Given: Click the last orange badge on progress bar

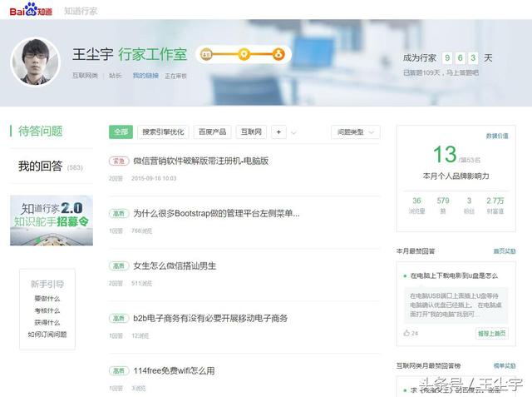Looking at the screenshot, I should click(x=278, y=54).
